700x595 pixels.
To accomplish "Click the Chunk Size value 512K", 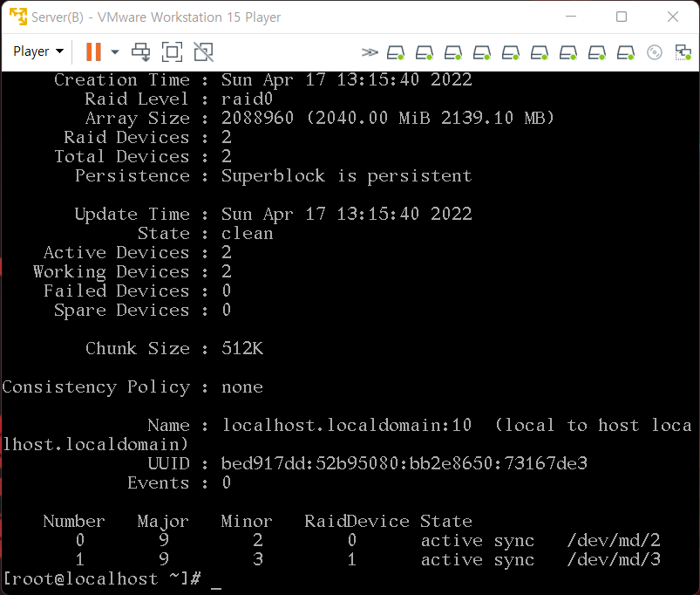I will 242,349.
